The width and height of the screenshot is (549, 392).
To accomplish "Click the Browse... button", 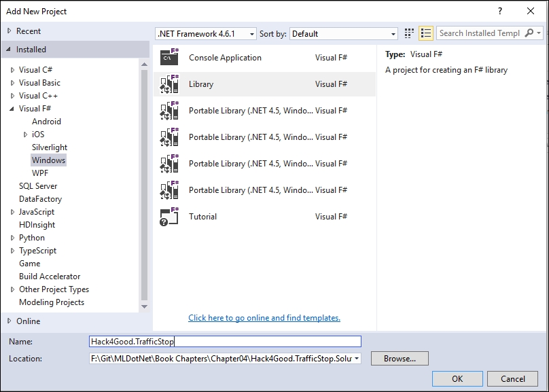I will point(400,359).
